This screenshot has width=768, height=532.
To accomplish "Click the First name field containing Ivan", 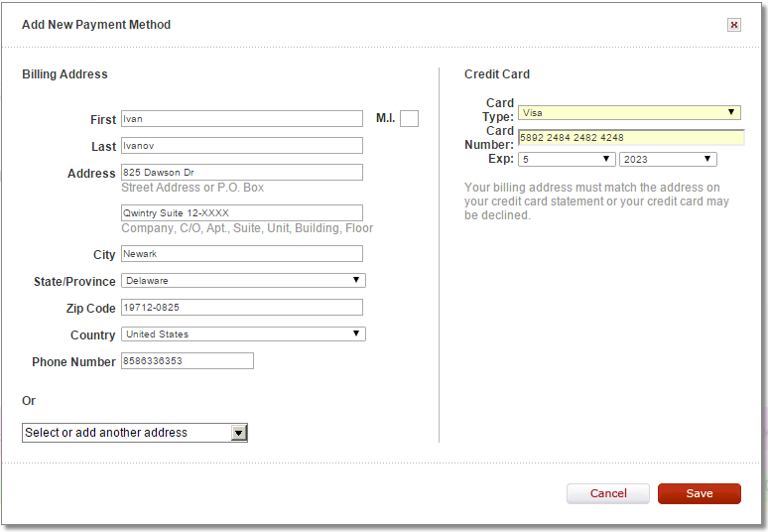I will click(242, 118).
